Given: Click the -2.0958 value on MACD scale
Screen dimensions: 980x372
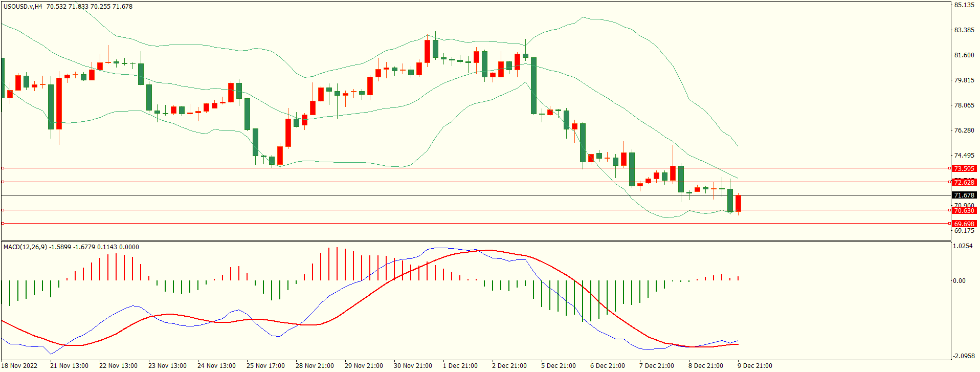Looking at the screenshot, I should [963, 356].
